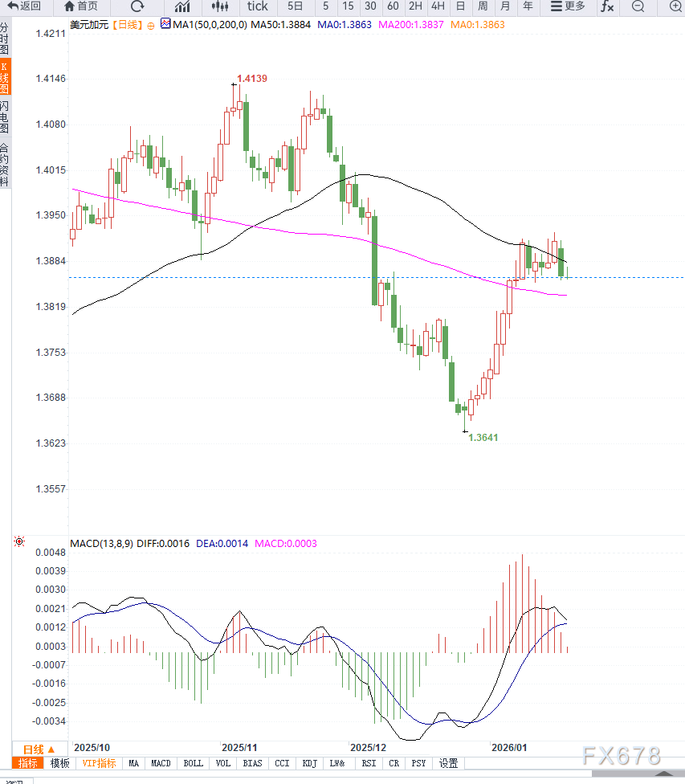Toggle the MA1 indicator chart icon
The image size is (685, 784).
(165, 25)
